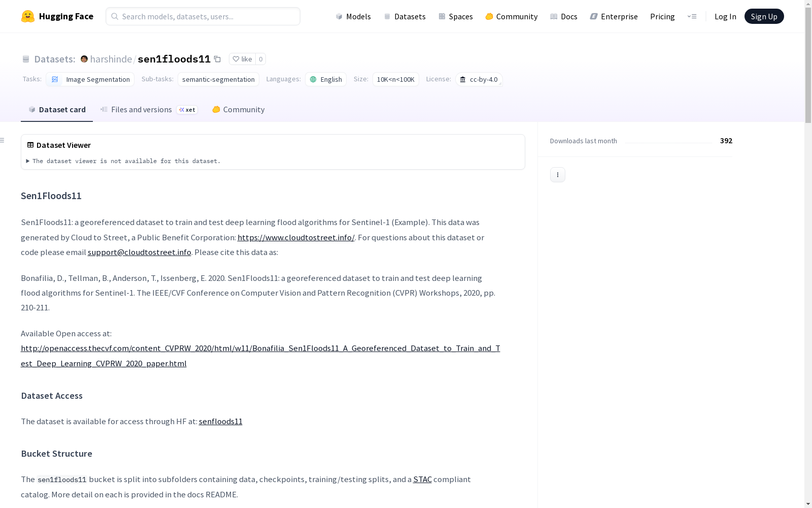This screenshot has height=508, width=812.
Task: Select the semantic-segmentation sub-task tag
Action: pos(218,79)
